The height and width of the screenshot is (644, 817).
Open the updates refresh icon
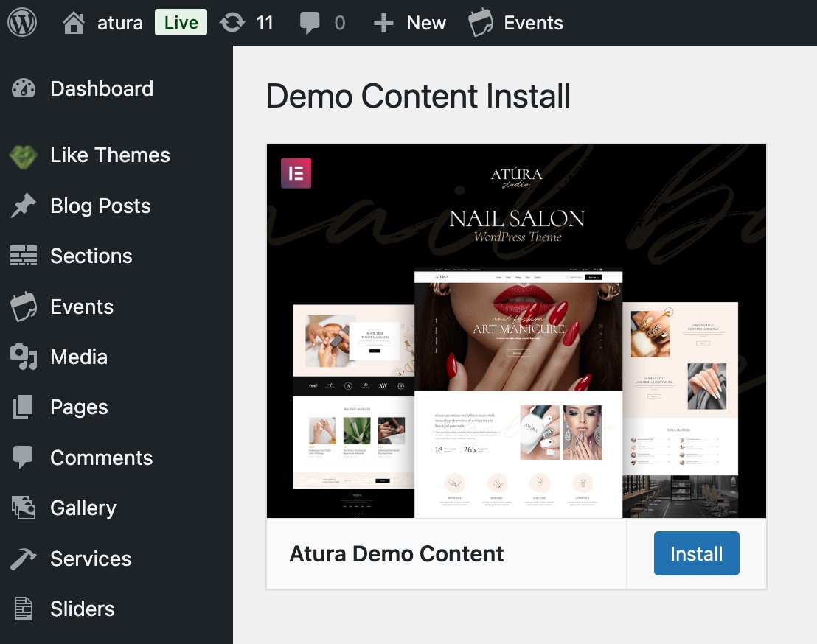tap(232, 23)
